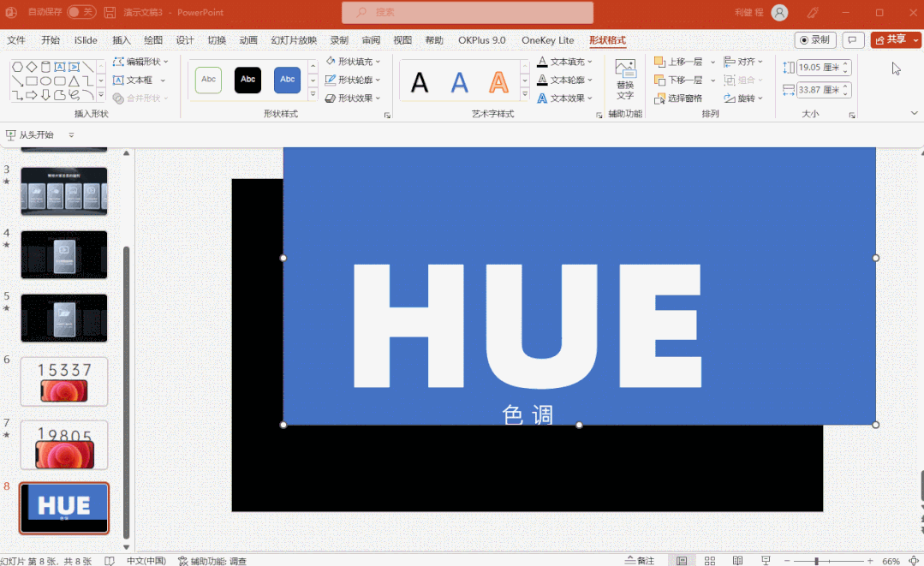
Task: Click the zoom in plus icon
Action: point(870,561)
